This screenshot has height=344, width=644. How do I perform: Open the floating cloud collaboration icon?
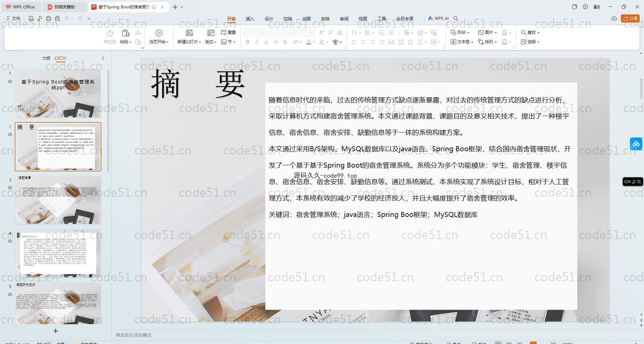tap(636, 144)
